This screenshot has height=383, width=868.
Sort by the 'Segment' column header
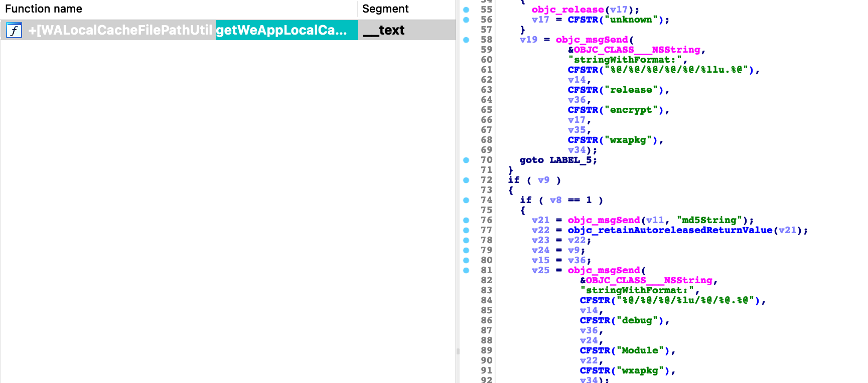point(385,9)
